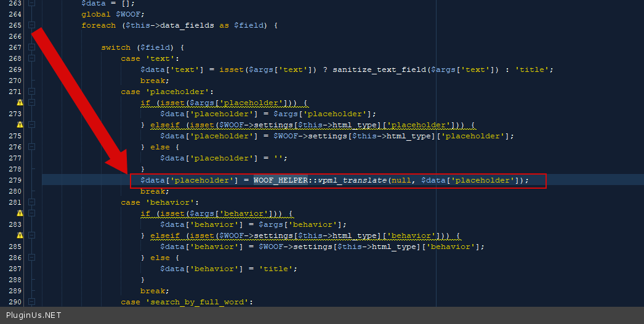Fold the case 'text' block at line 268
Image resolution: width=644 pixels, height=324 pixels.
point(31,58)
